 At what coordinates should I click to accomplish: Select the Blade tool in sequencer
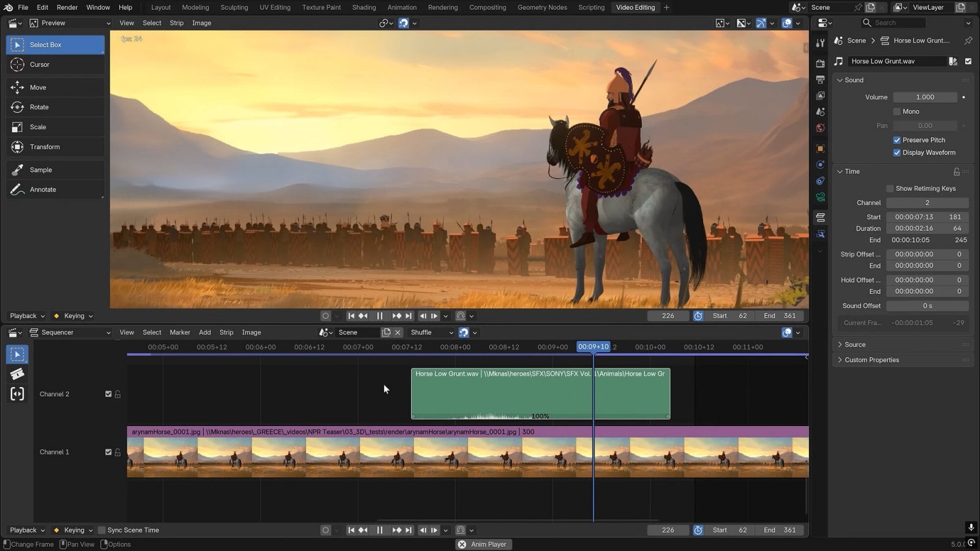(17, 374)
